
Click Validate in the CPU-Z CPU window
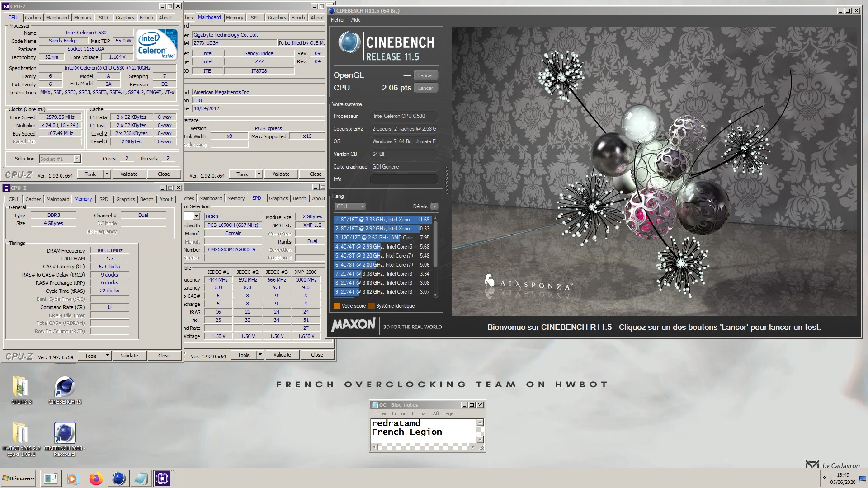(x=129, y=174)
